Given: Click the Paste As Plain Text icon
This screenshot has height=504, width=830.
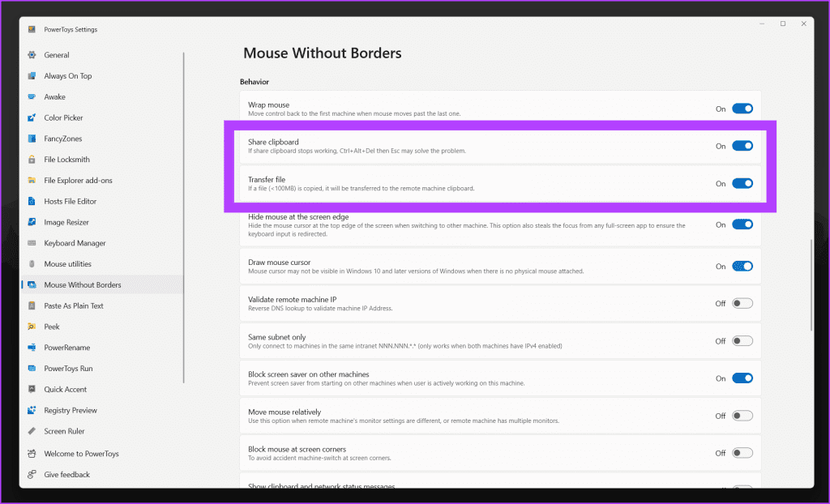Looking at the screenshot, I should pyautogui.click(x=32, y=305).
